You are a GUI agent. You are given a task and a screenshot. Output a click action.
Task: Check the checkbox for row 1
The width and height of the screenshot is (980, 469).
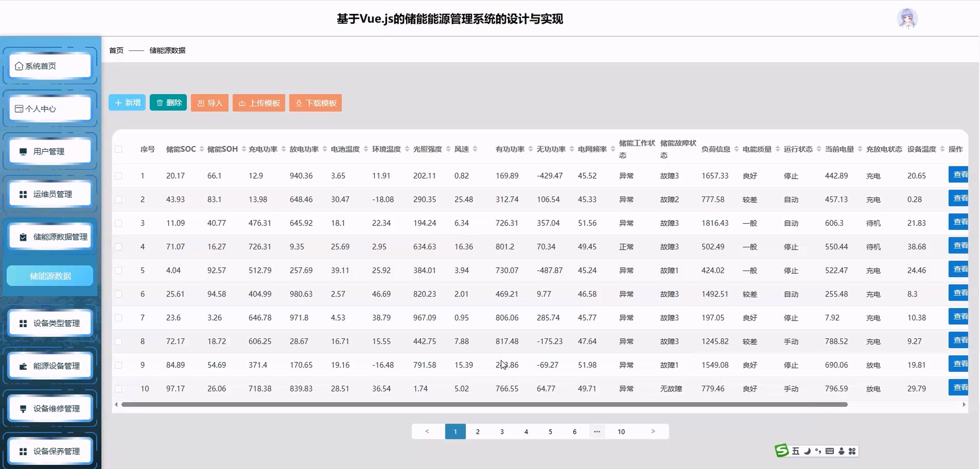(119, 176)
